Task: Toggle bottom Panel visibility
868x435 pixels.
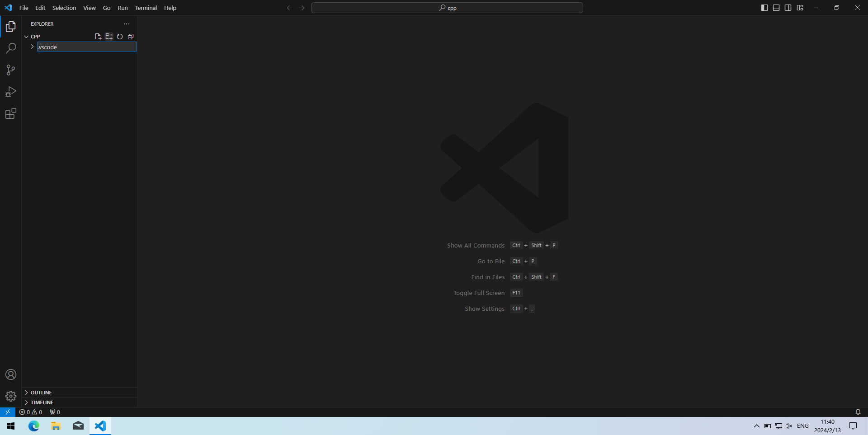Action: (776, 8)
